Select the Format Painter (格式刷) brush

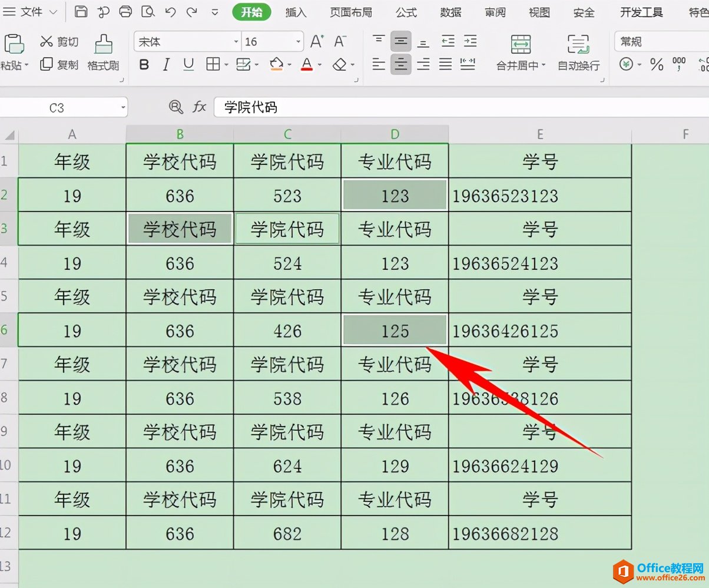[104, 52]
